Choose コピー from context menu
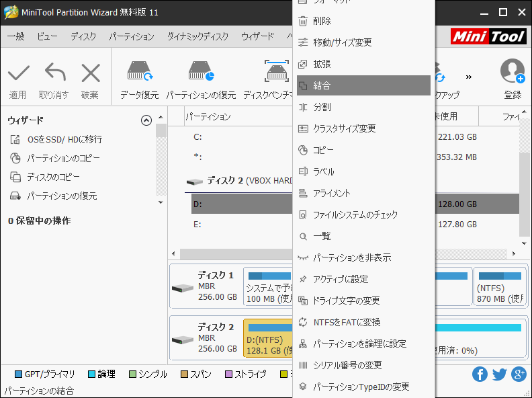The image size is (532, 398). pos(363,150)
